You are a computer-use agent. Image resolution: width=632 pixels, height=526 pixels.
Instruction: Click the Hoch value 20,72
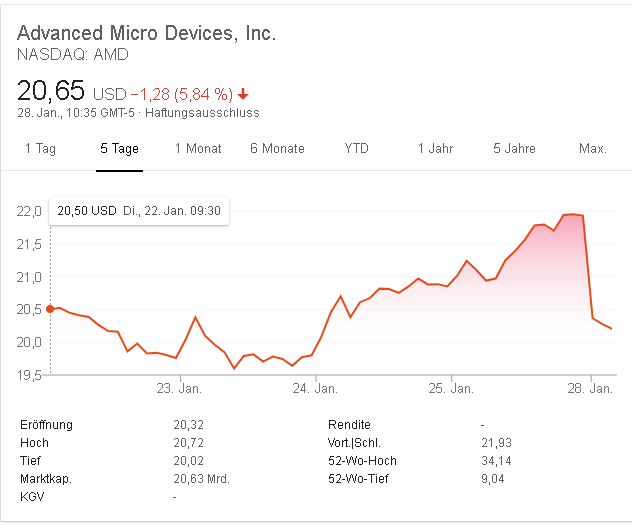189,443
